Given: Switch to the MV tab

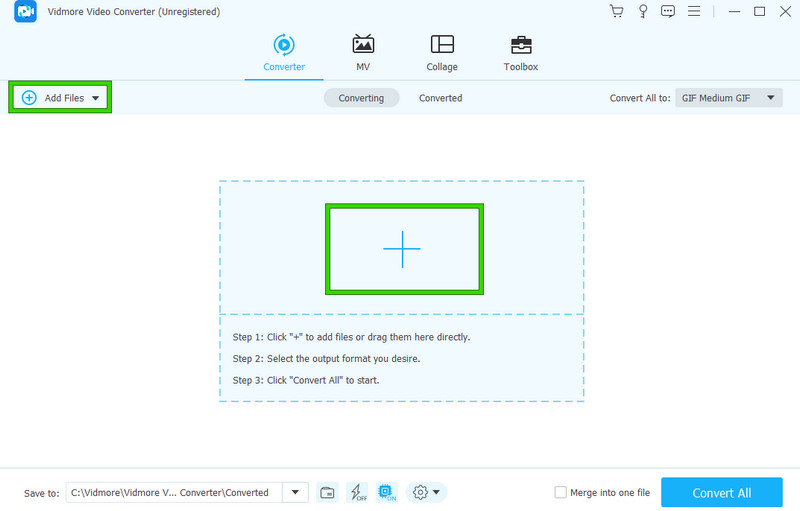Looking at the screenshot, I should [x=363, y=53].
